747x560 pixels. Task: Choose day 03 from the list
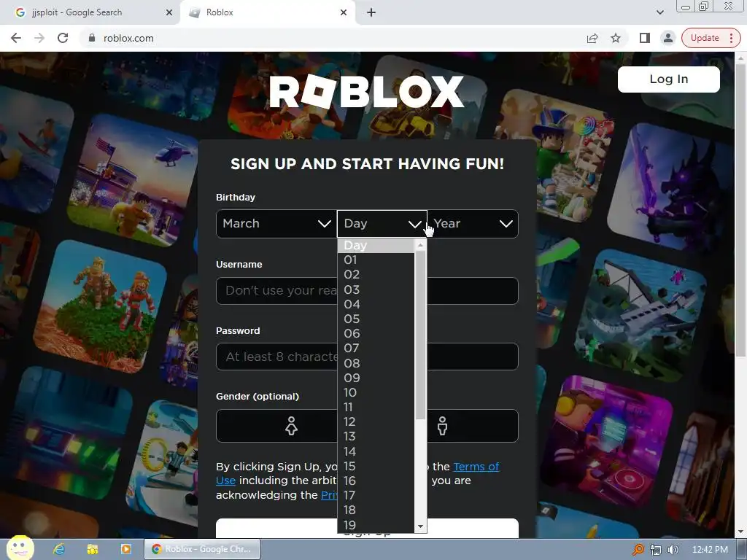(376, 289)
